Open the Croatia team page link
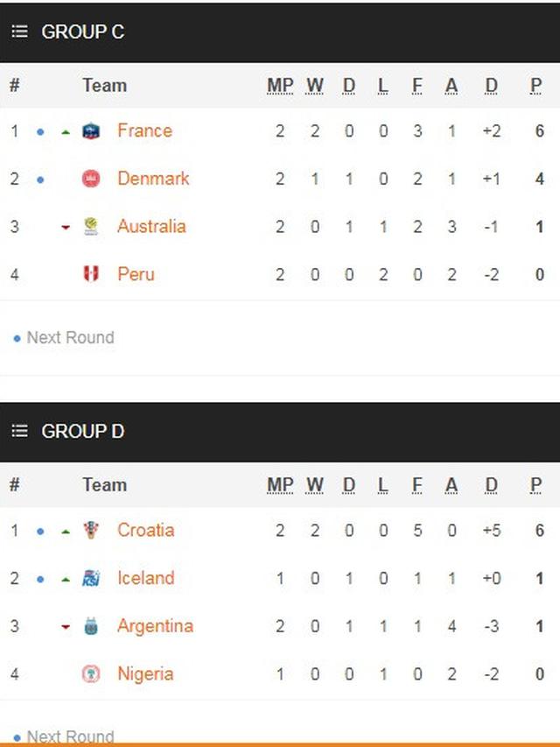The width and height of the screenshot is (560, 747). tap(146, 530)
